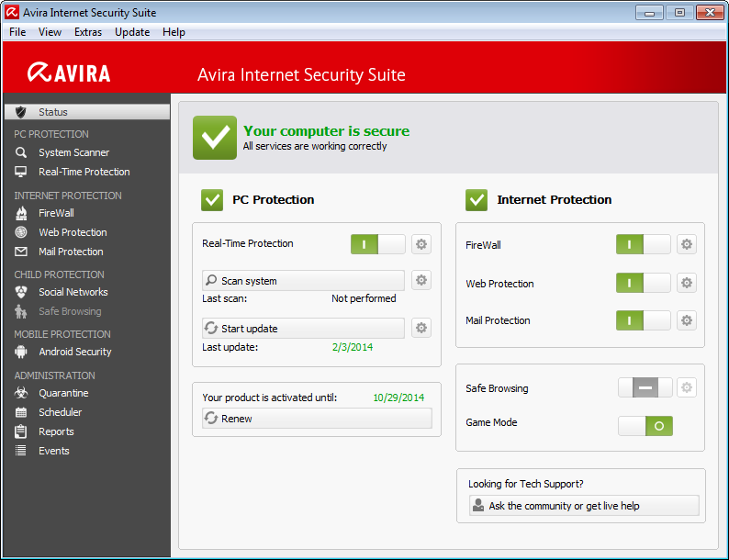The height and width of the screenshot is (560, 729).
Task: Open the Mail Protection envelope icon
Action: (x=21, y=252)
